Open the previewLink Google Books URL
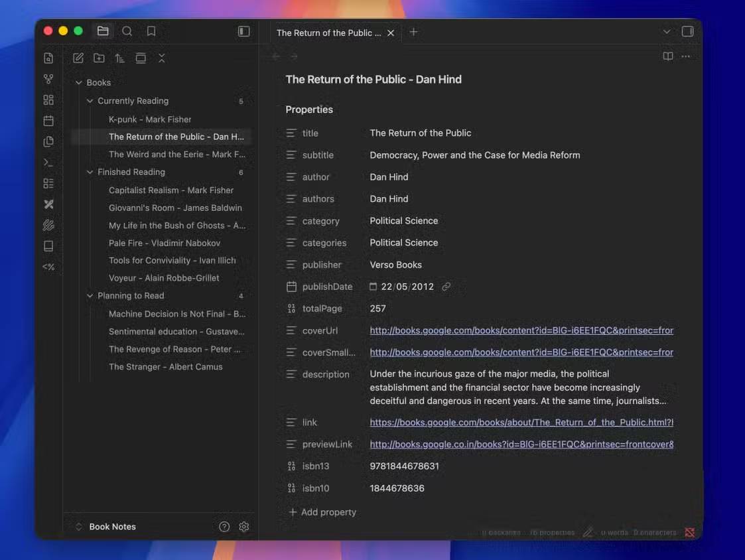Image resolution: width=745 pixels, height=560 pixels. (521, 445)
